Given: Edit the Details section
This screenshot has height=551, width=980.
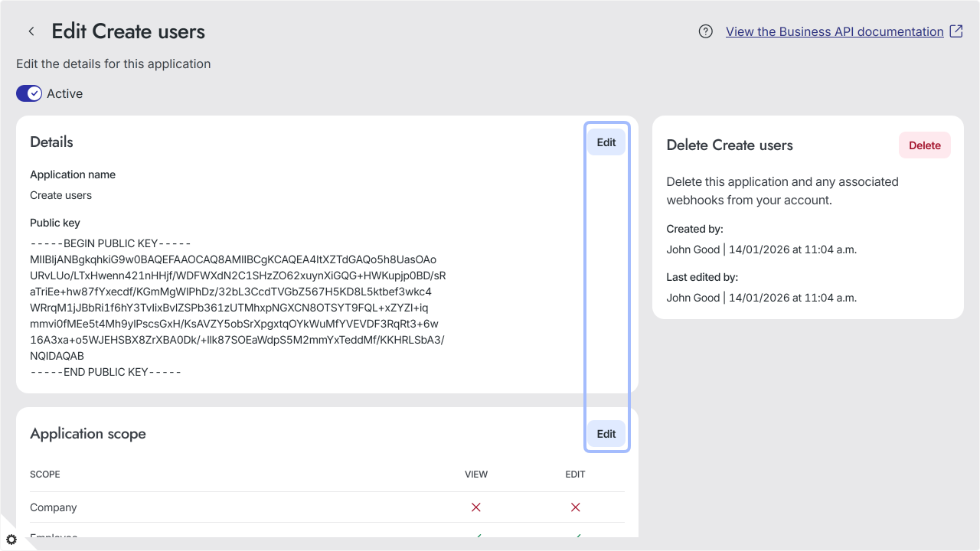Looking at the screenshot, I should click(606, 142).
